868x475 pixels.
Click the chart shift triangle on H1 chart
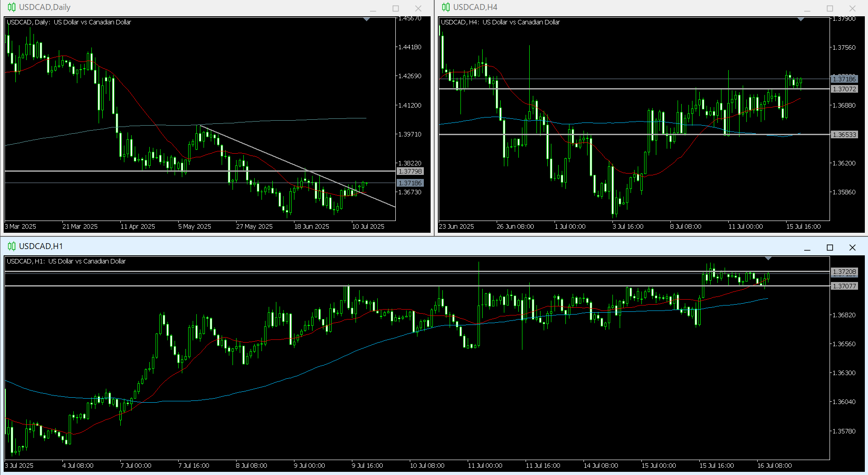(x=768, y=259)
